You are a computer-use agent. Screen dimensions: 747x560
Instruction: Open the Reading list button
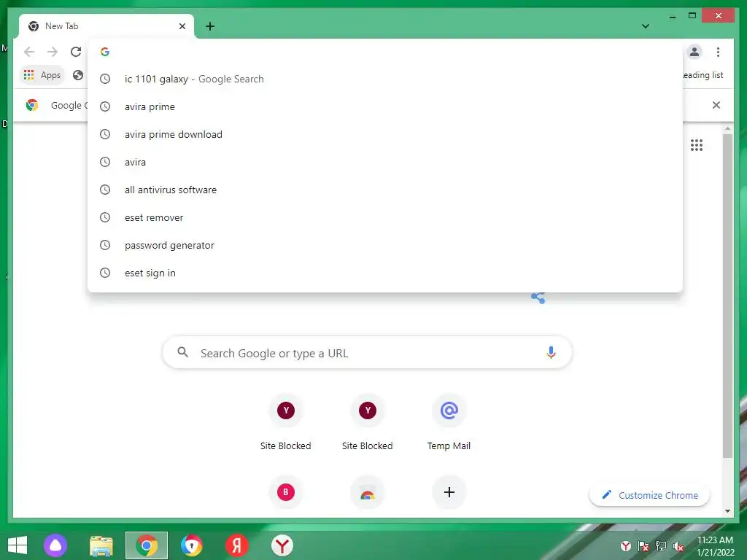click(x=703, y=75)
